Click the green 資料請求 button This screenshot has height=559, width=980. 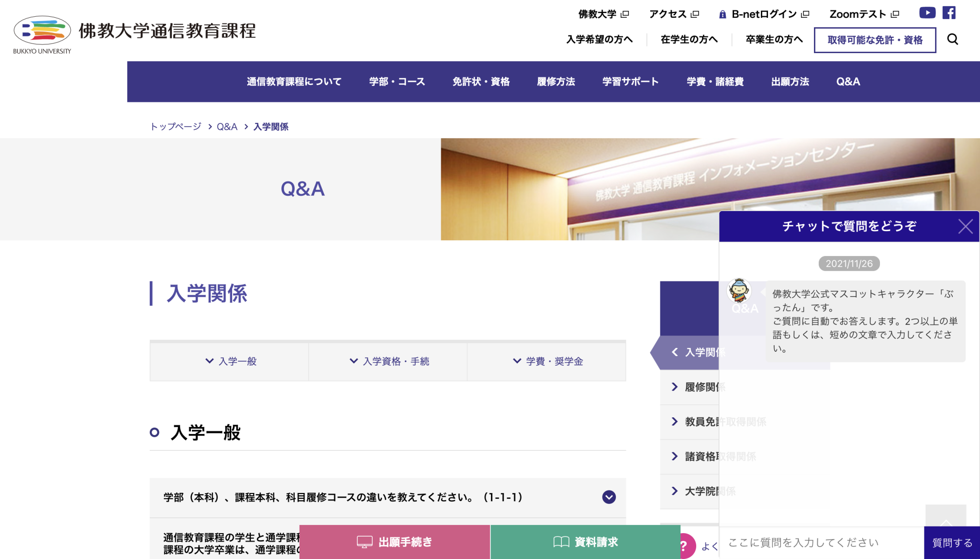(585, 542)
